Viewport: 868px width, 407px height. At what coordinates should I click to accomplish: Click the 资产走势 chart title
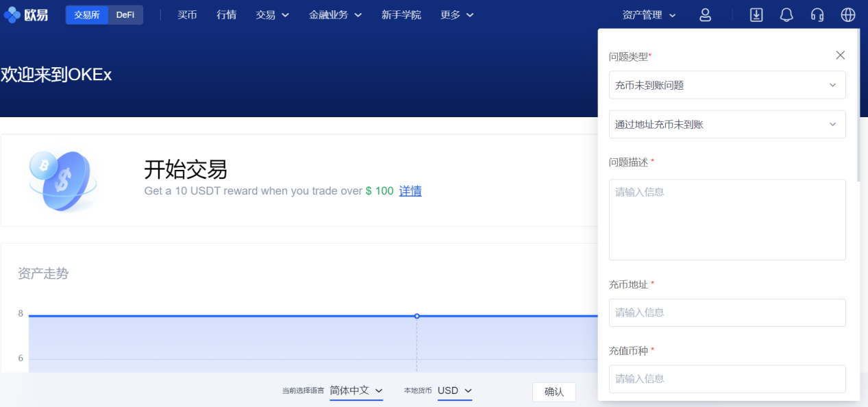tap(43, 274)
